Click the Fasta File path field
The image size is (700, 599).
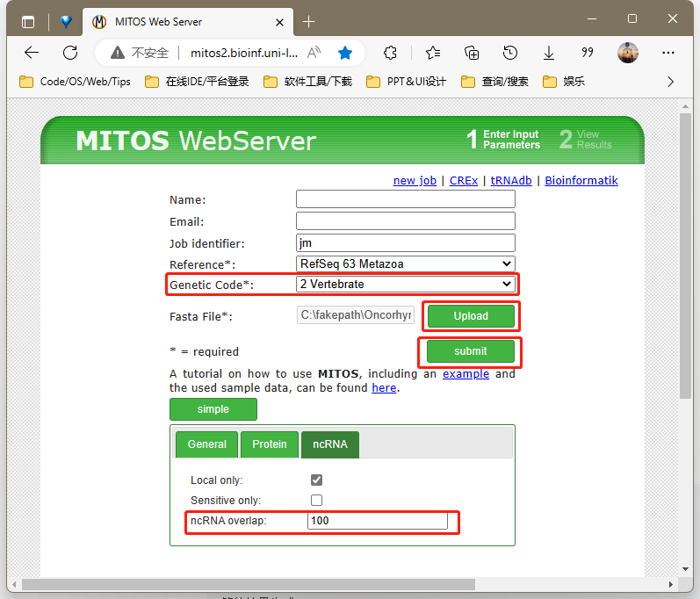356,314
